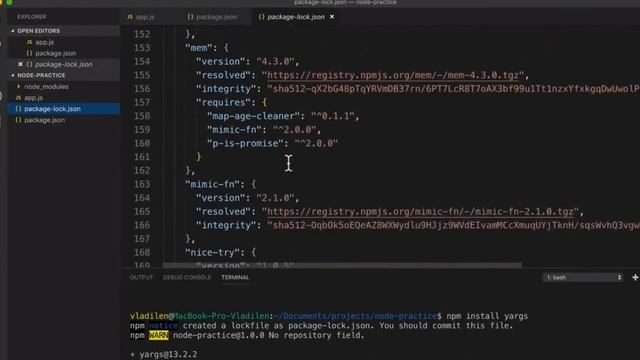Expand the node_modules folder
This screenshot has height=360, width=640.
click(46, 87)
